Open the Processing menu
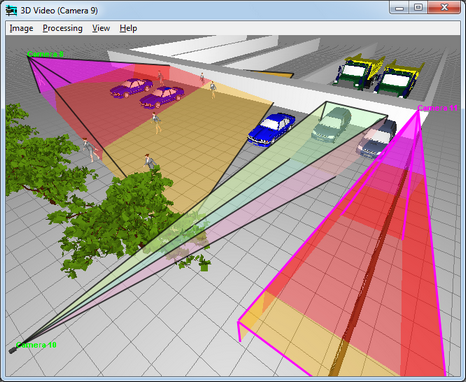 pos(62,28)
